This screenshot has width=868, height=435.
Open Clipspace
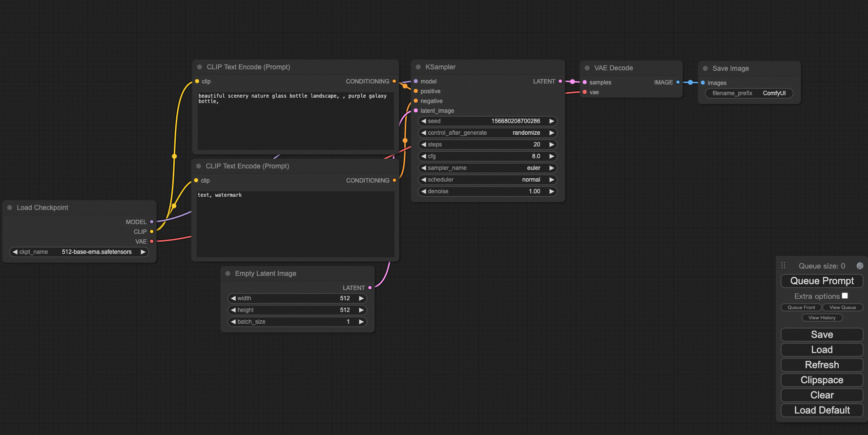pos(822,380)
